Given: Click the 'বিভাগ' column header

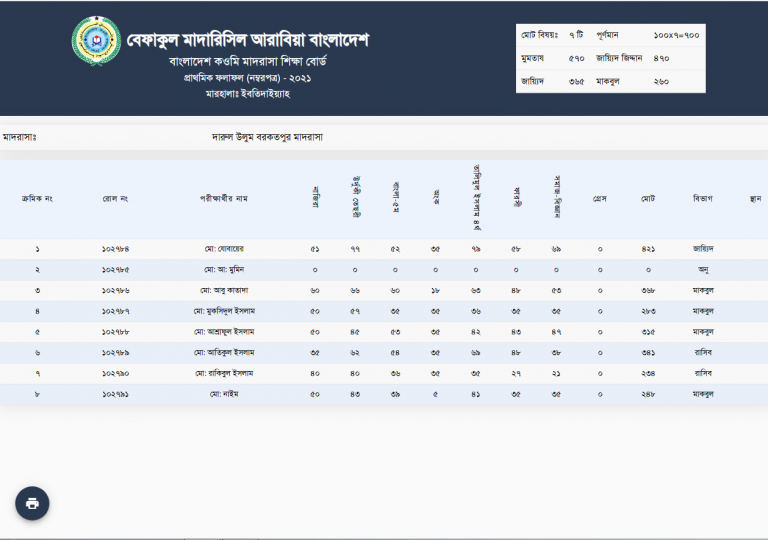Looking at the screenshot, I should tap(703, 199).
